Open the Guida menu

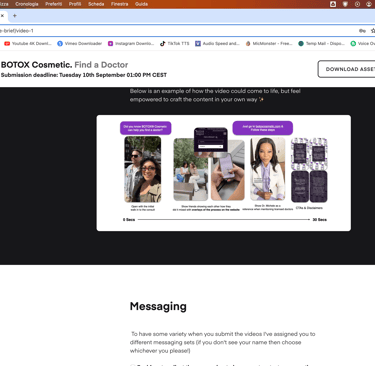(141, 4)
